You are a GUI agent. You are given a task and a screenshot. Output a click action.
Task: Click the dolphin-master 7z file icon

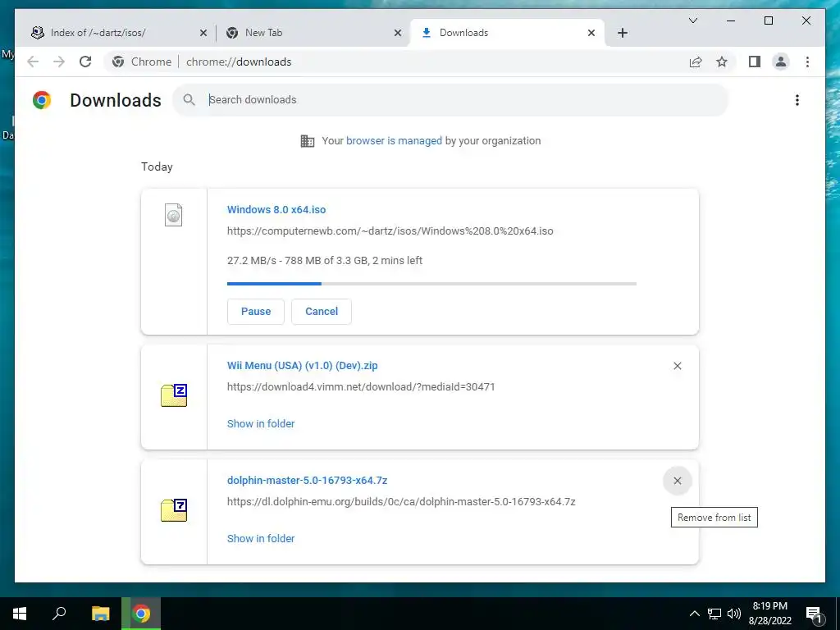174,510
